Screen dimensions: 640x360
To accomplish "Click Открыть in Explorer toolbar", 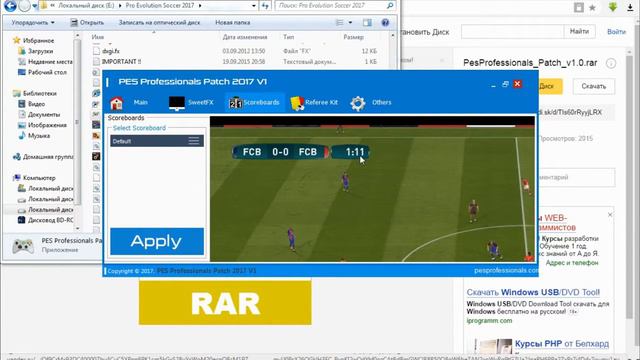I will [x=87, y=22].
